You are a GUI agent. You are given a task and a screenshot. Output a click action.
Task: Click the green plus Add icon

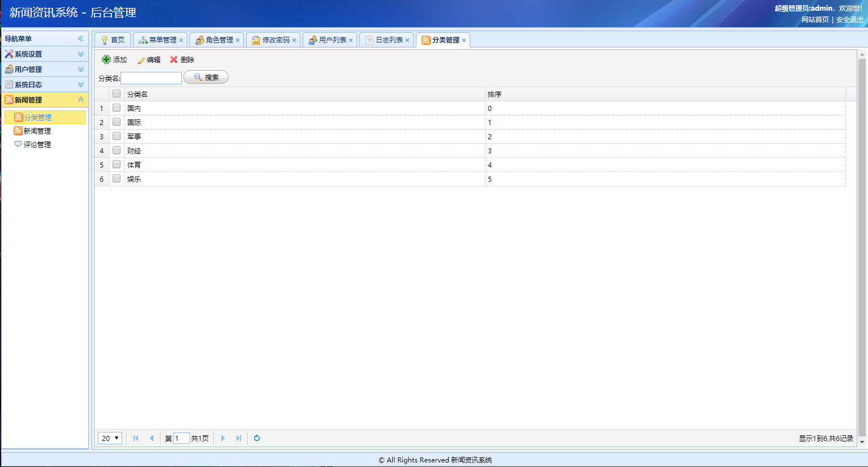coord(106,59)
